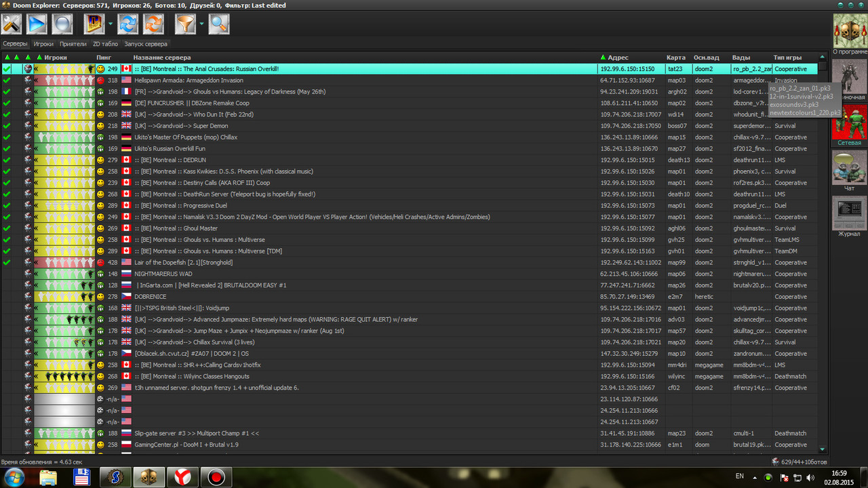Open the Запуск сервера tab
This screenshot has width=868, height=488.
point(146,44)
